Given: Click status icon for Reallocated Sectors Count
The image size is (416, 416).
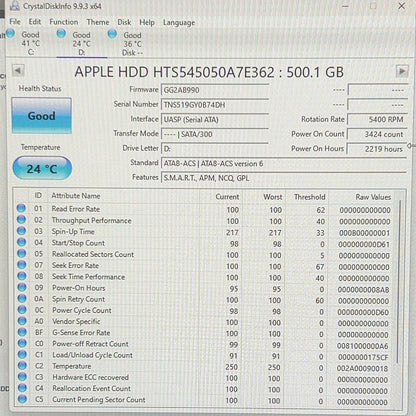Looking at the screenshot, I should (22, 253).
